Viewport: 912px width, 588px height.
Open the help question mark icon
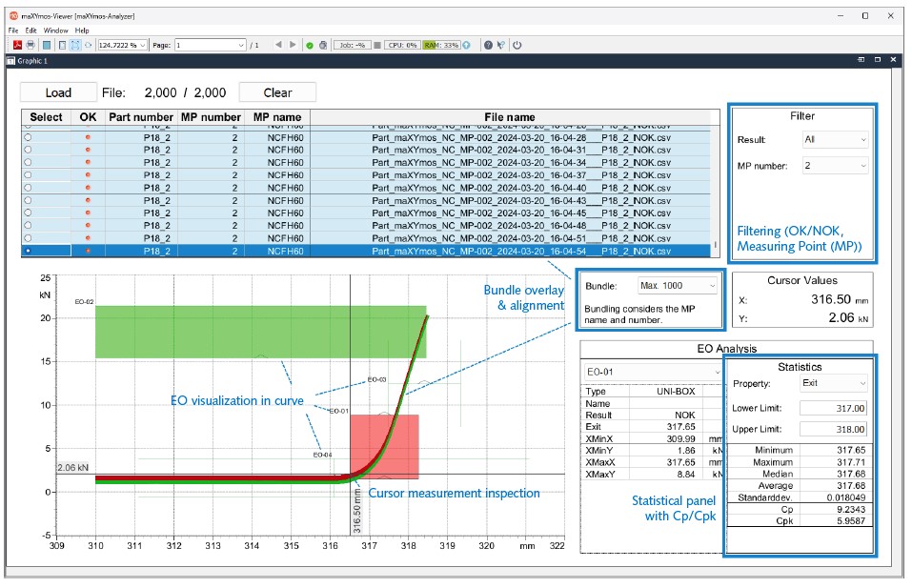pyautogui.click(x=488, y=45)
